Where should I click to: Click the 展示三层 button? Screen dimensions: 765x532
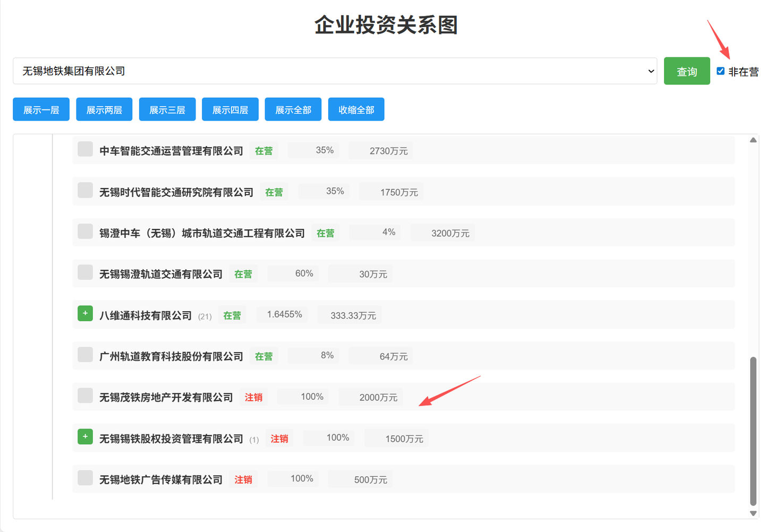coord(167,109)
